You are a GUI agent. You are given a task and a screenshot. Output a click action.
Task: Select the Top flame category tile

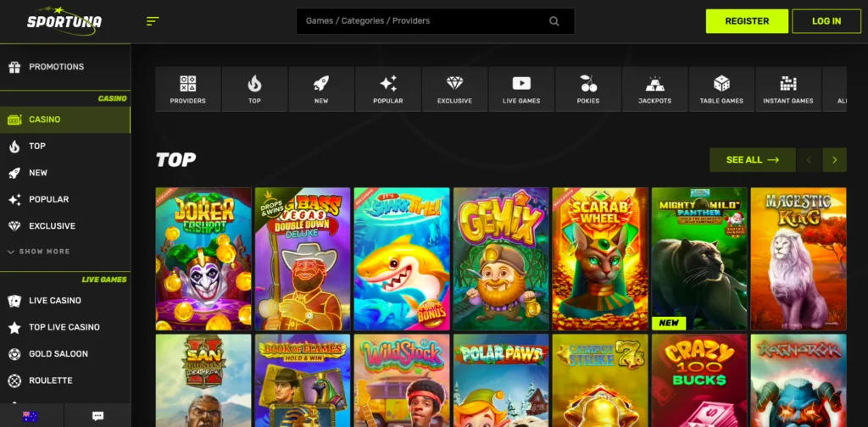pyautogui.click(x=254, y=89)
